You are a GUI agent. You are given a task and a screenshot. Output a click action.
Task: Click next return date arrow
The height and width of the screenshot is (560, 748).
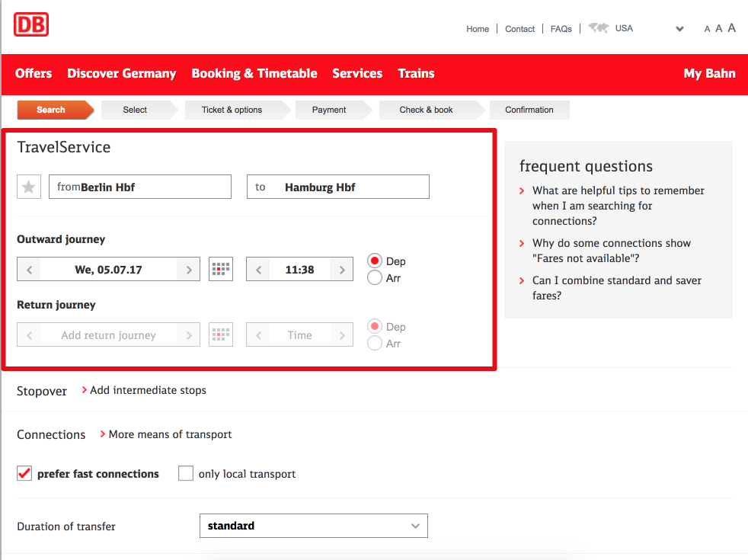(x=189, y=334)
